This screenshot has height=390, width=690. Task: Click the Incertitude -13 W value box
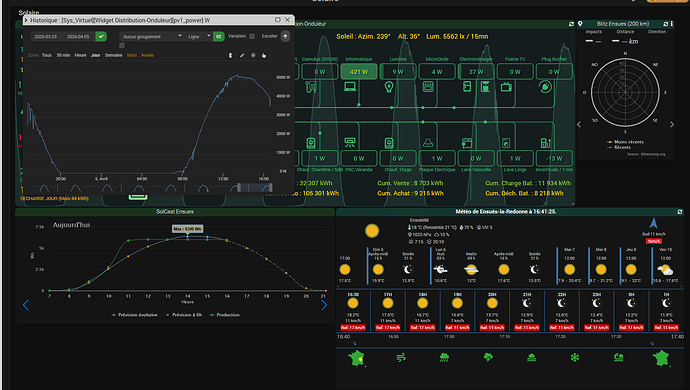coord(554,158)
